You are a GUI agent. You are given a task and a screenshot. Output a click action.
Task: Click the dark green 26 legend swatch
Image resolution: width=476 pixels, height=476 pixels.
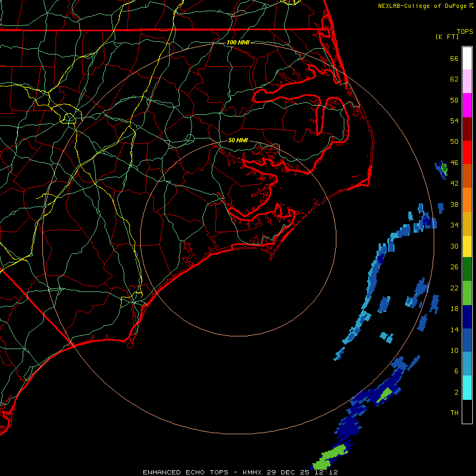tap(467, 269)
